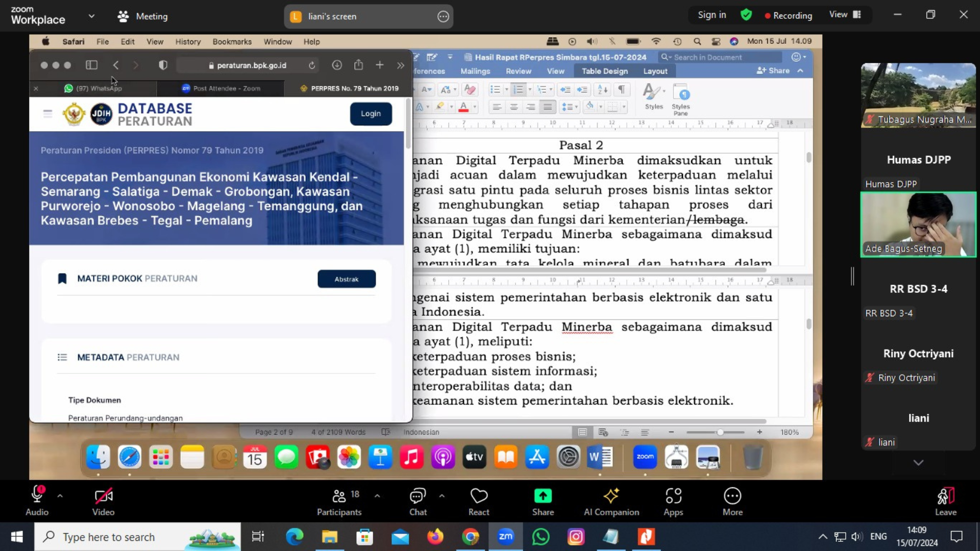
Task: Open Table Design tab in Word
Action: pos(605,71)
